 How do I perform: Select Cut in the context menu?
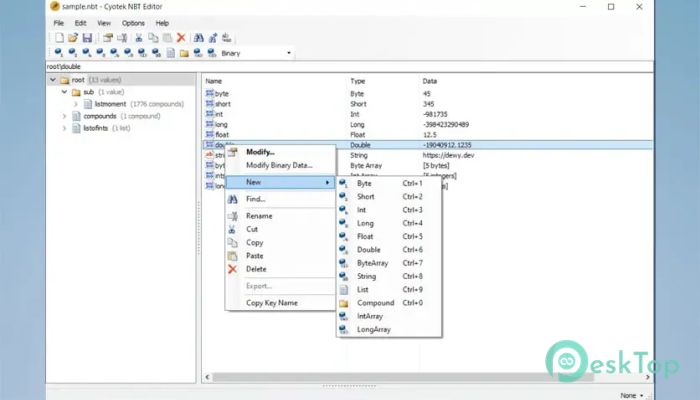coord(280,229)
